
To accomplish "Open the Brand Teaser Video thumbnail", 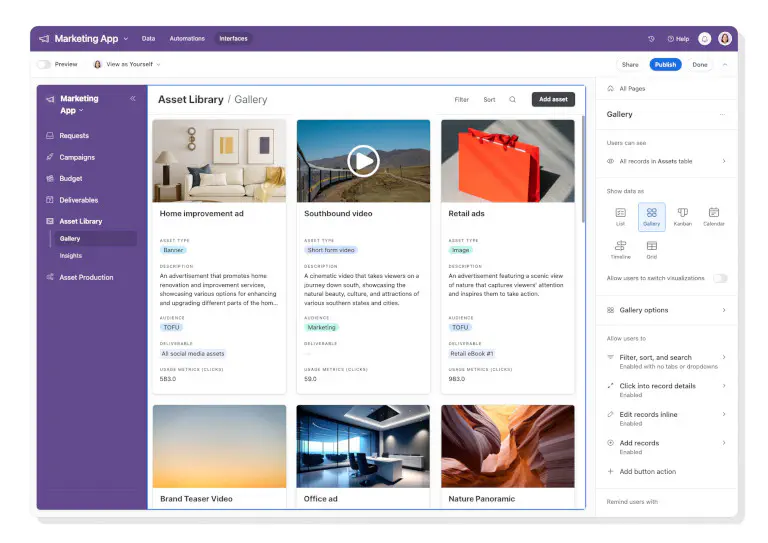I will point(219,446).
